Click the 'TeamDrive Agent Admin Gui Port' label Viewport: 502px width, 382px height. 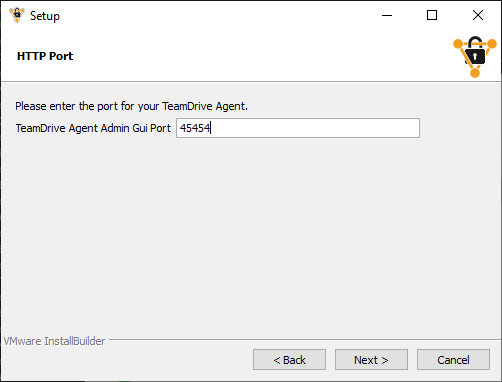pos(93,128)
